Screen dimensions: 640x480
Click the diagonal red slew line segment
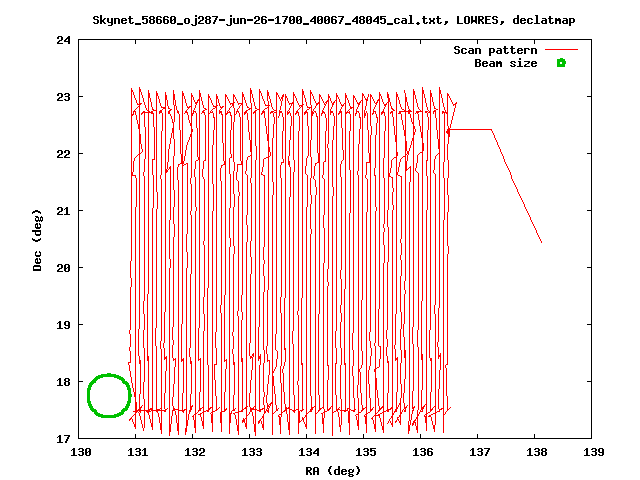pos(517,186)
